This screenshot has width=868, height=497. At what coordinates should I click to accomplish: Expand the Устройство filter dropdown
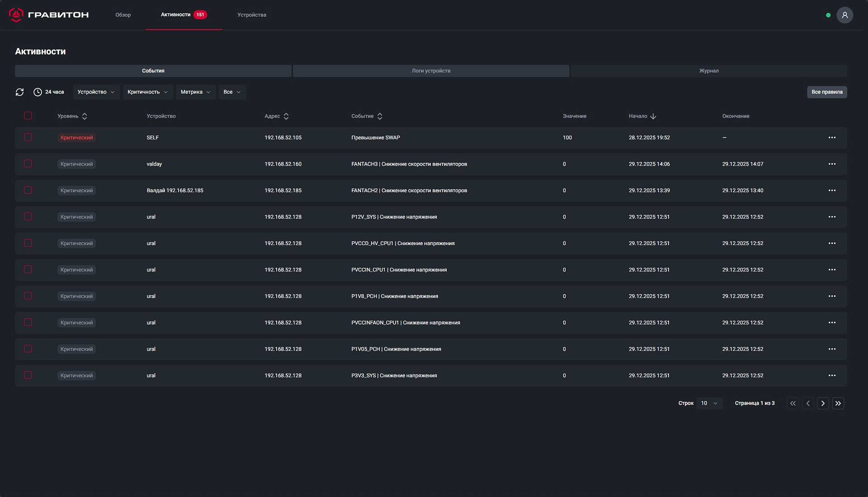pyautogui.click(x=96, y=92)
